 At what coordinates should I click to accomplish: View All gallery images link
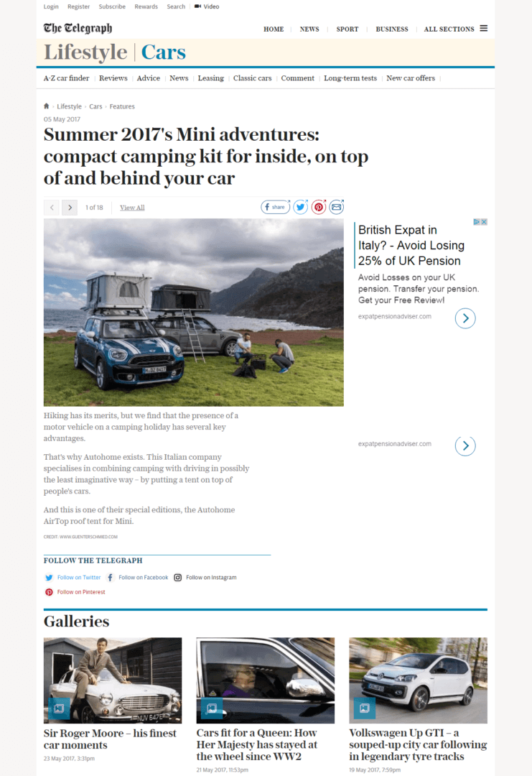coord(132,208)
